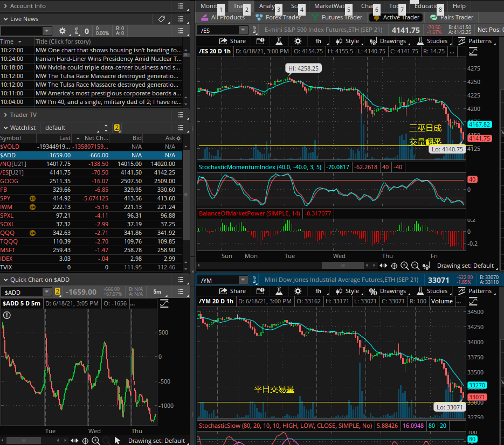Open the Patterns menu on the /ES chart
Screen dimensions: 504x445
click(475, 41)
